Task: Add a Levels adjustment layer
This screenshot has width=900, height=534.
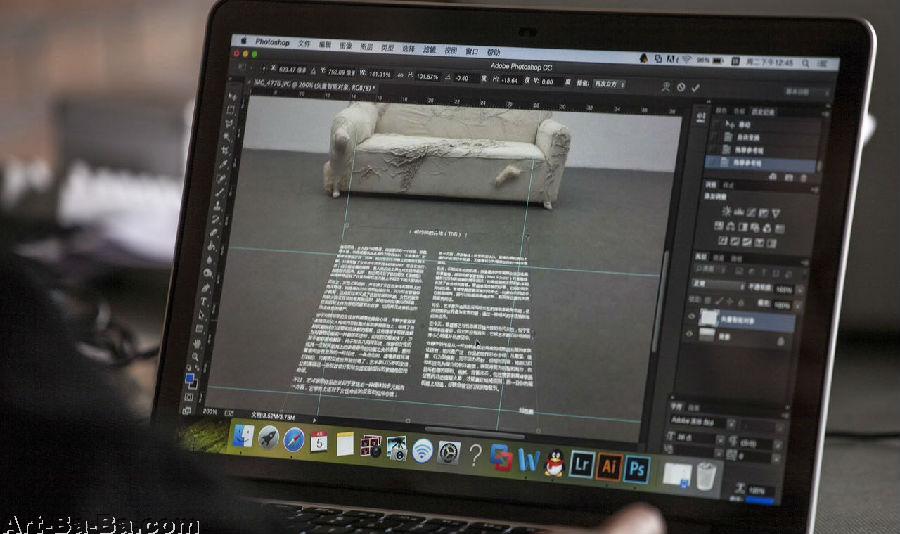Action: click(739, 212)
